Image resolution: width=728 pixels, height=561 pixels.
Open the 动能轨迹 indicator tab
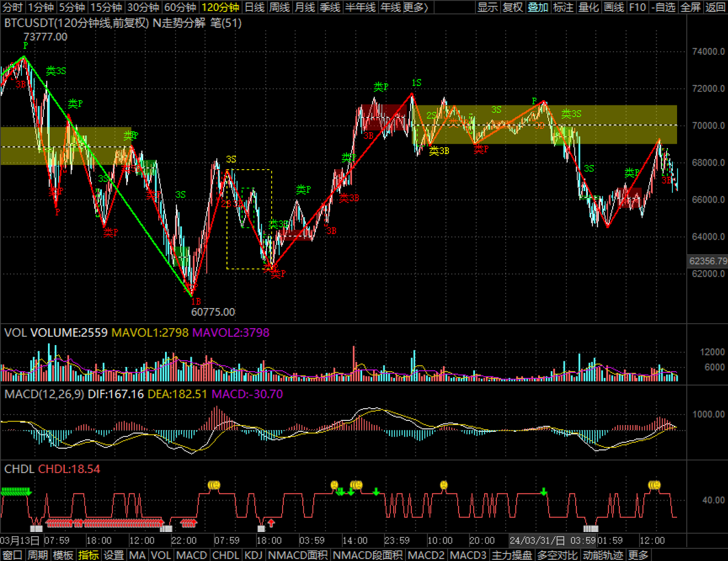coord(604,555)
